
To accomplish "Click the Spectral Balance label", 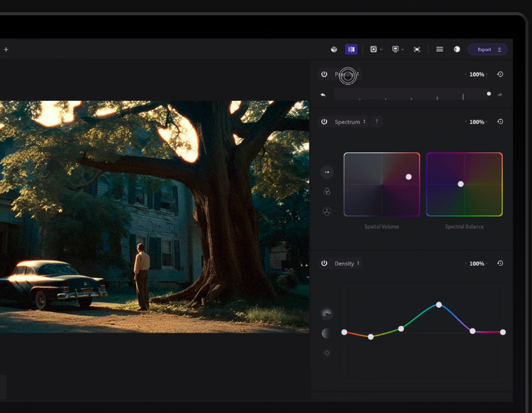I will click(464, 226).
